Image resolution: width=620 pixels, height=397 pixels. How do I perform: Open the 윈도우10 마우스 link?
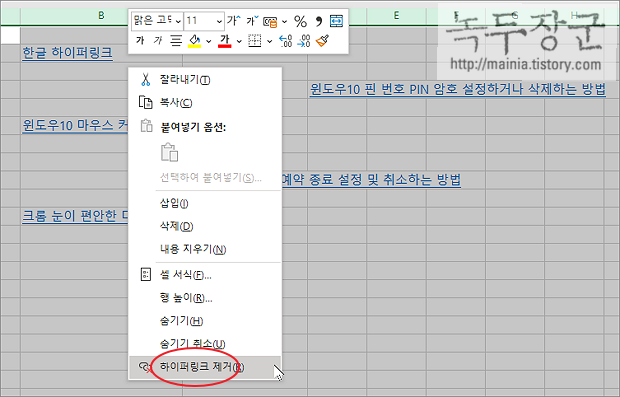[75, 125]
